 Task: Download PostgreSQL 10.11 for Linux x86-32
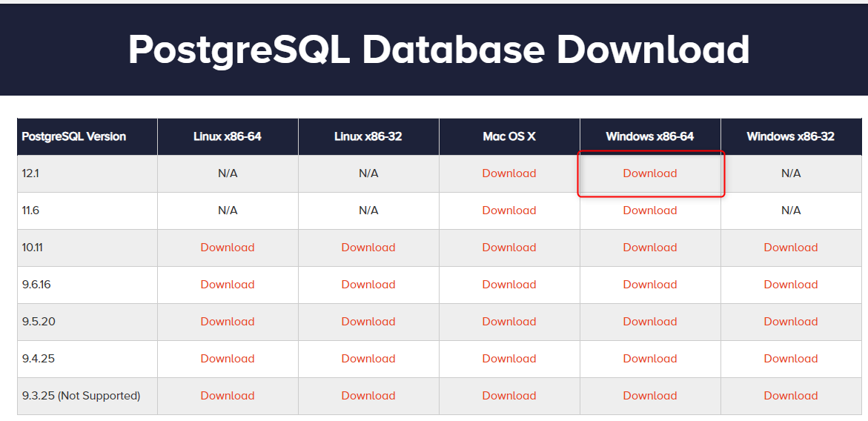tap(368, 248)
